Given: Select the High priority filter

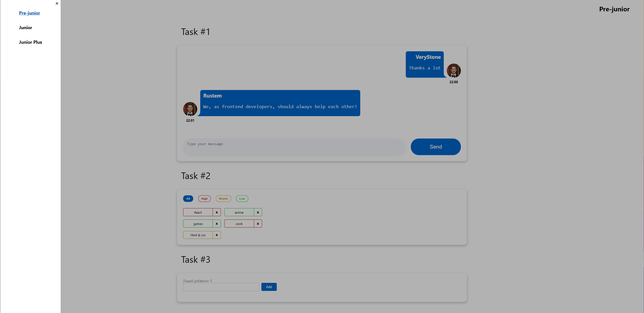Looking at the screenshot, I should (205, 199).
